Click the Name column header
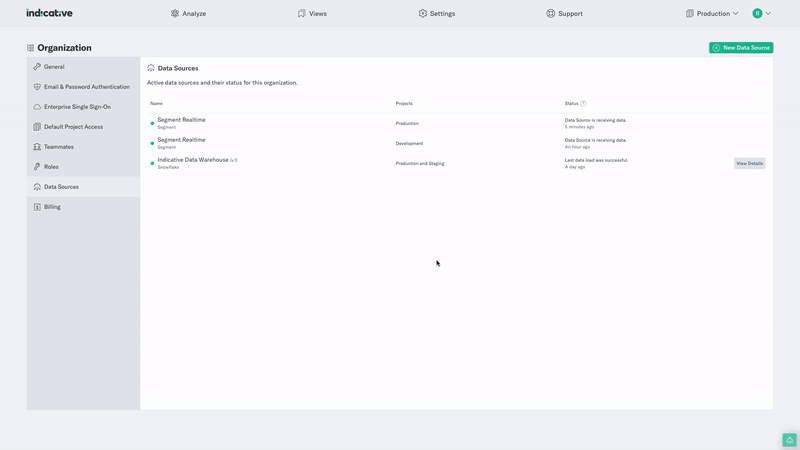The image size is (800, 450). click(x=156, y=104)
